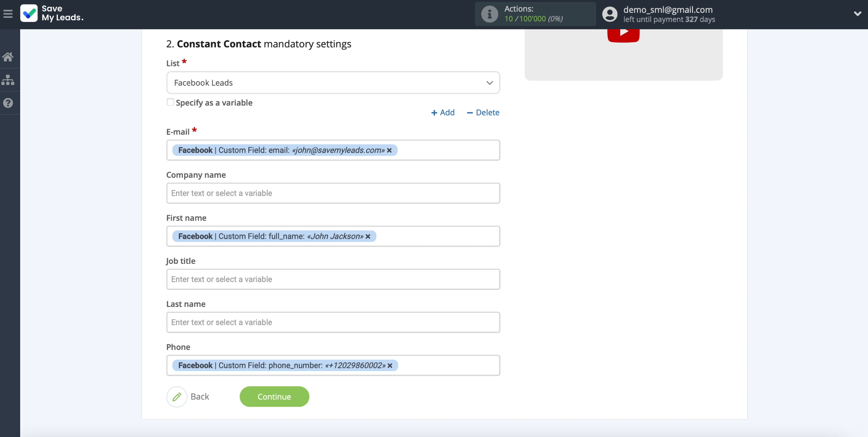Go to Home via sidebar icon
The width and height of the screenshot is (868, 437).
pyautogui.click(x=8, y=57)
